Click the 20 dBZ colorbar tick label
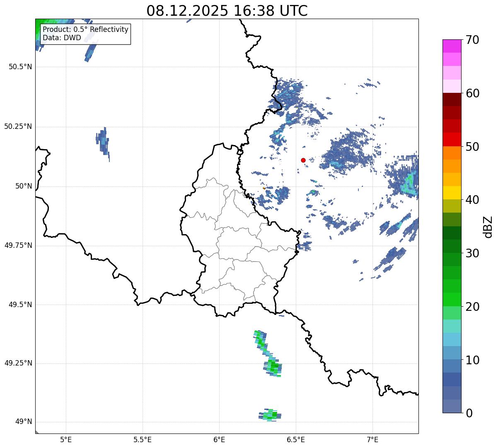498x448 pixels. (x=472, y=307)
